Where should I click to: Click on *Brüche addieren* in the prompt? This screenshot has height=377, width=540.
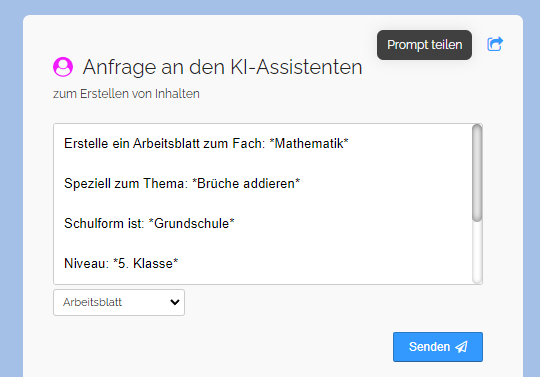pyautogui.click(x=246, y=184)
